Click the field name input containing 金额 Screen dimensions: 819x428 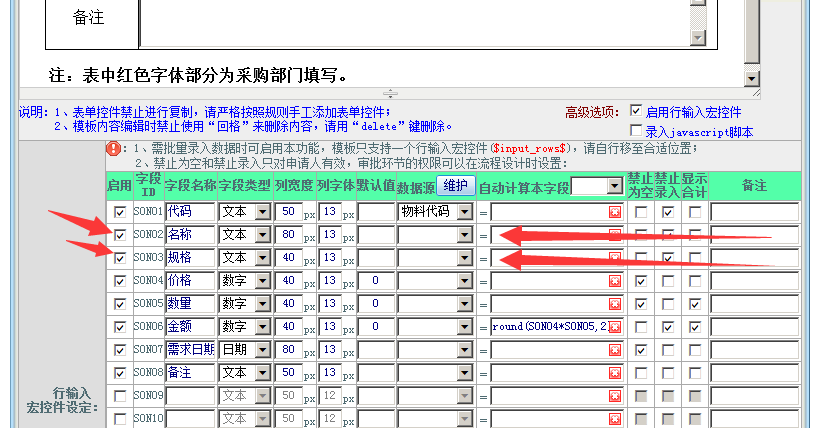190,327
